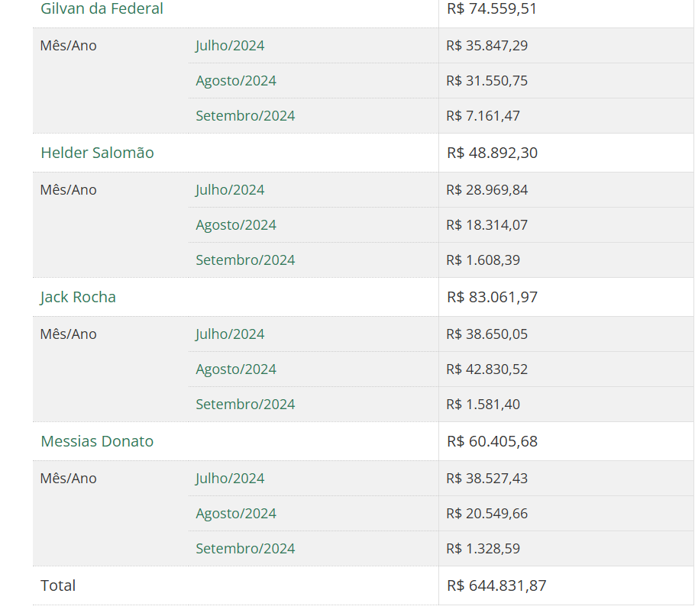Open Agosto/2024 under Gilvan da Federal
Viewport: 695px width, 616px height.
click(x=236, y=81)
